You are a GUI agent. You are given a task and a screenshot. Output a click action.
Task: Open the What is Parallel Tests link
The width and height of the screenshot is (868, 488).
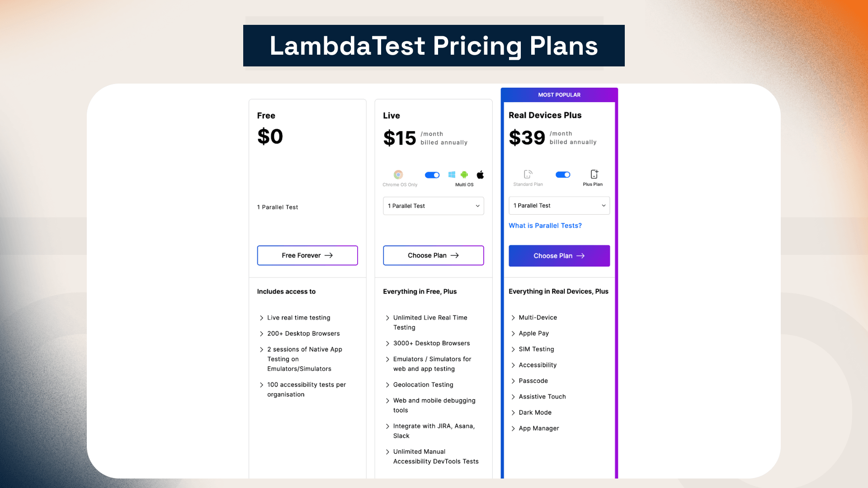545,225
